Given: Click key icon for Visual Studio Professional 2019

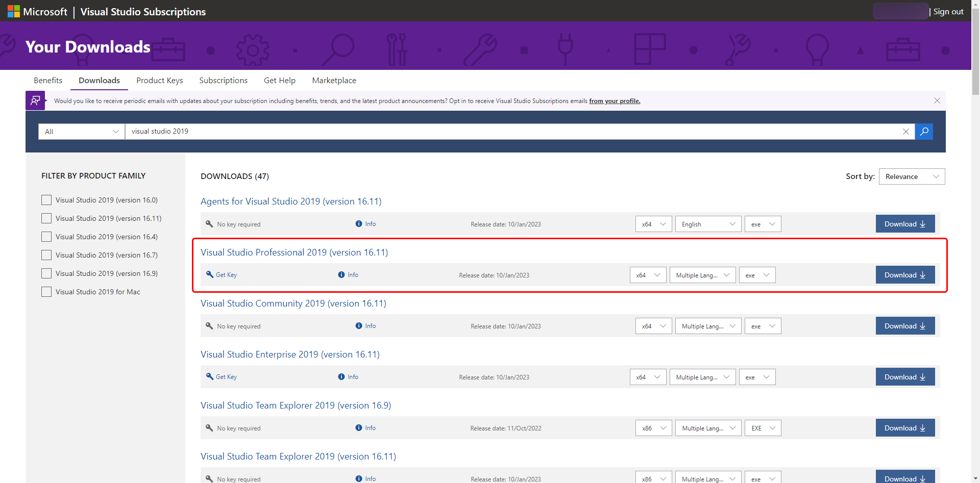Looking at the screenshot, I should click(209, 274).
